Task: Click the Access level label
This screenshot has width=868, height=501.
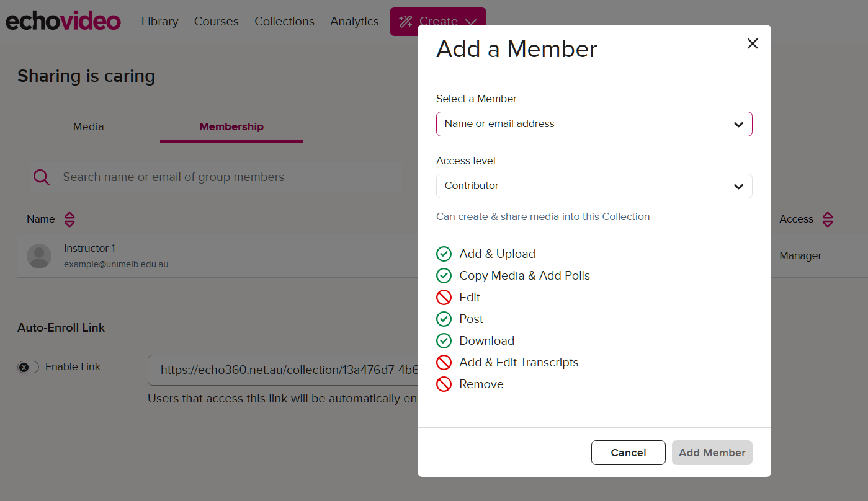Action: click(x=466, y=161)
